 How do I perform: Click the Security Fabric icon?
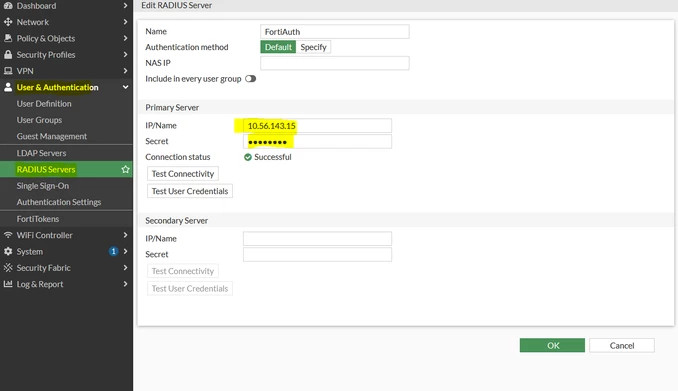tap(8, 268)
